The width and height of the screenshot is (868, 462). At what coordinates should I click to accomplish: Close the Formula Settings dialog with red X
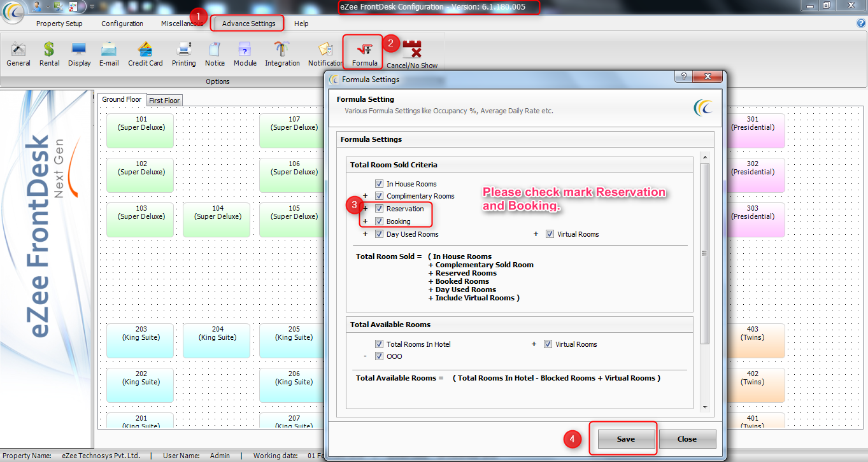(708, 76)
